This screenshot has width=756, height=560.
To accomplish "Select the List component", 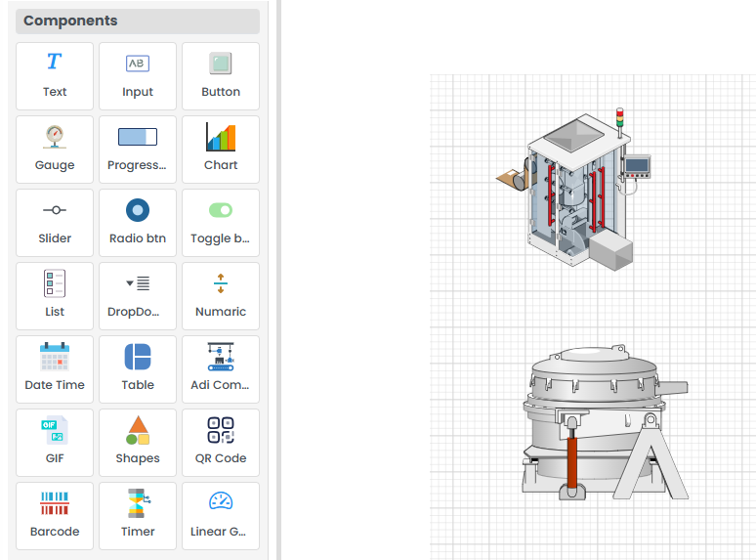I will pyautogui.click(x=55, y=296).
